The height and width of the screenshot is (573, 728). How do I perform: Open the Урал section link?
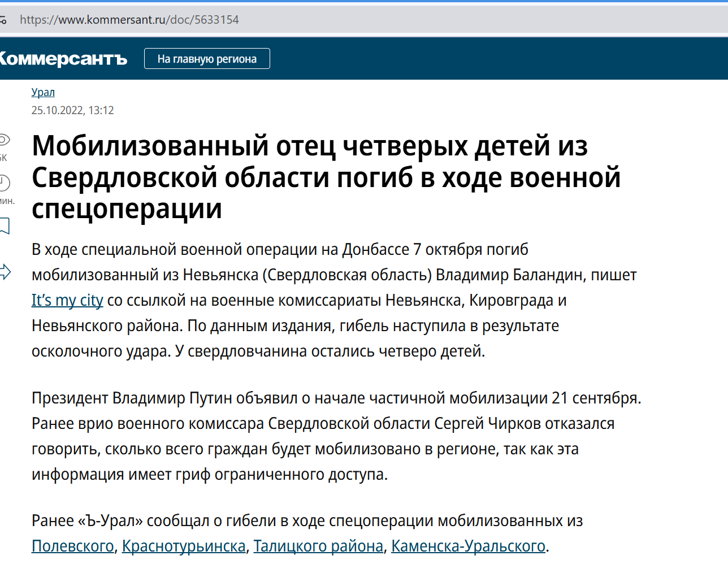[x=43, y=92]
